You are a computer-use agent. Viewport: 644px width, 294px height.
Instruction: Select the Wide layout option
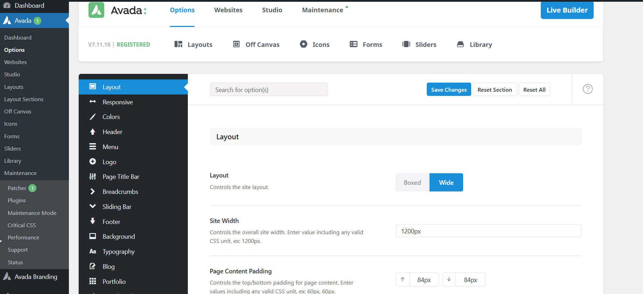point(446,182)
